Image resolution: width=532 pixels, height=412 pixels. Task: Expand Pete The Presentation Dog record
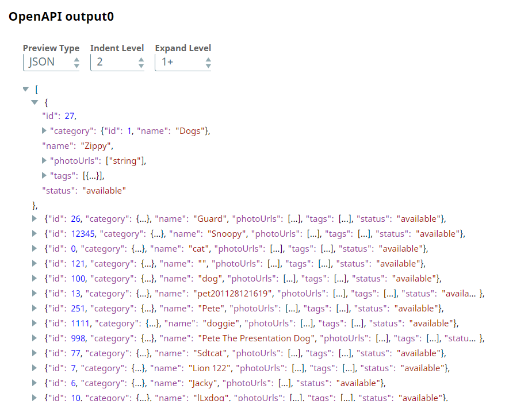(x=35, y=338)
